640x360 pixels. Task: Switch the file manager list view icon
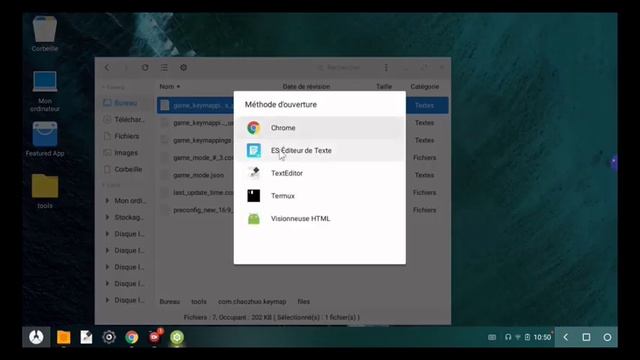[x=164, y=68]
